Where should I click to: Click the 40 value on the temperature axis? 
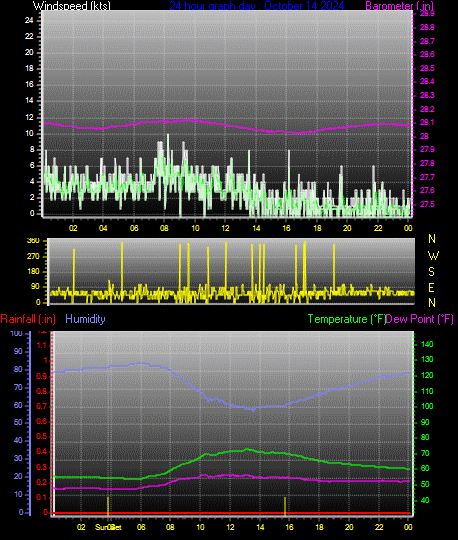tap(425, 500)
